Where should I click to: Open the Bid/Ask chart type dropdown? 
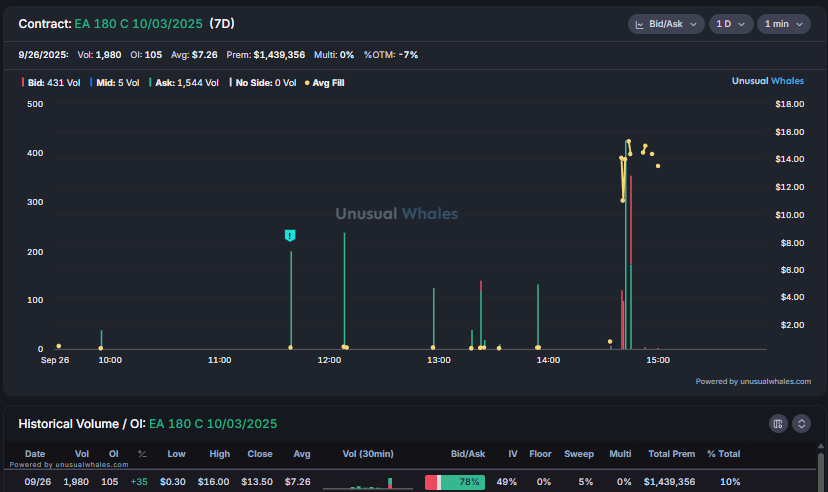pyautogui.click(x=666, y=24)
